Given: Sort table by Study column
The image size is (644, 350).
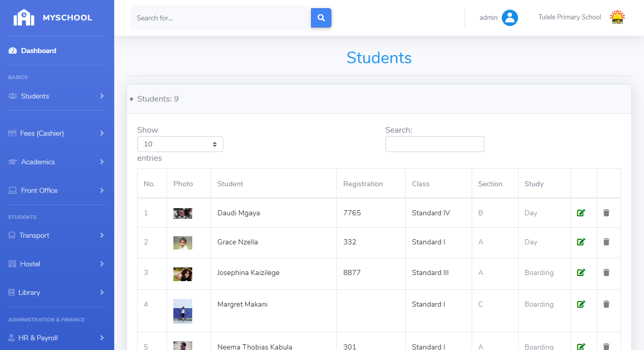Looking at the screenshot, I should point(544,184).
